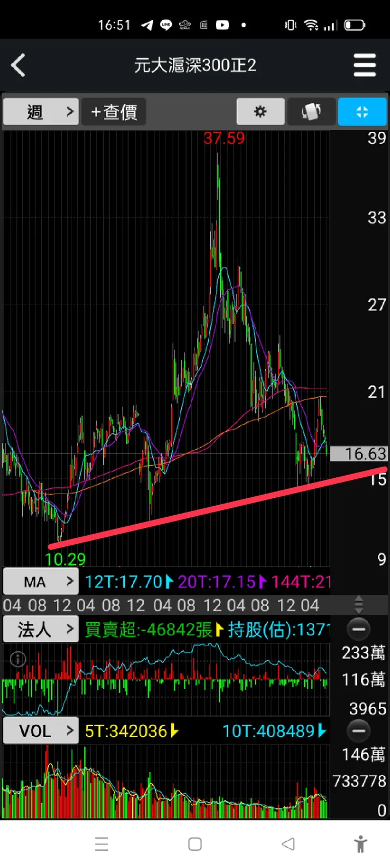This screenshot has height=868, width=390.
Task: Tap the Telegram notification icon
Action: (147, 25)
